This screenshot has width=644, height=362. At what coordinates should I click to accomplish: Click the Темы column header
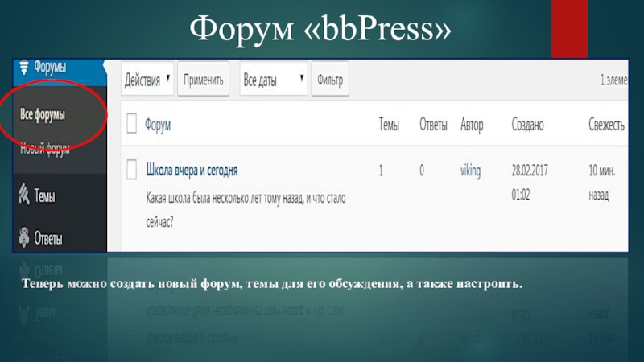pos(389,125)
